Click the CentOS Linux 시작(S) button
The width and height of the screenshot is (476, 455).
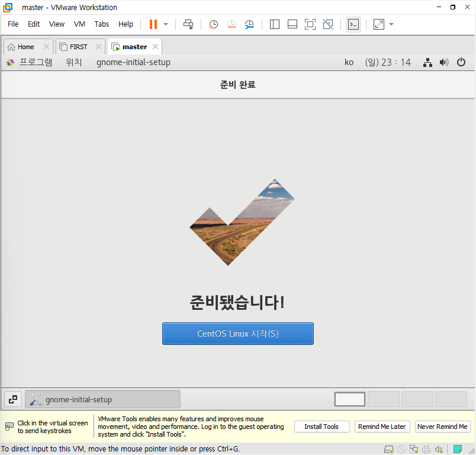coord(237,334)
